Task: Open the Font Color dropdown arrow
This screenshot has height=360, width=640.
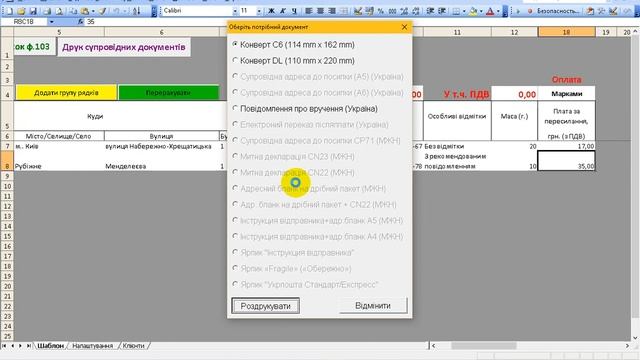Action: pos(498,11)
